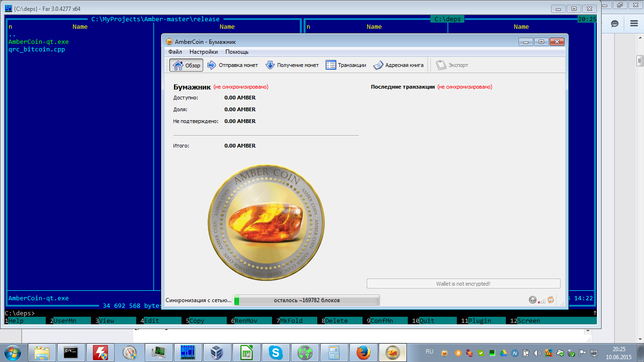Open the green monitor taskbar icon

(x=159, y=352)
